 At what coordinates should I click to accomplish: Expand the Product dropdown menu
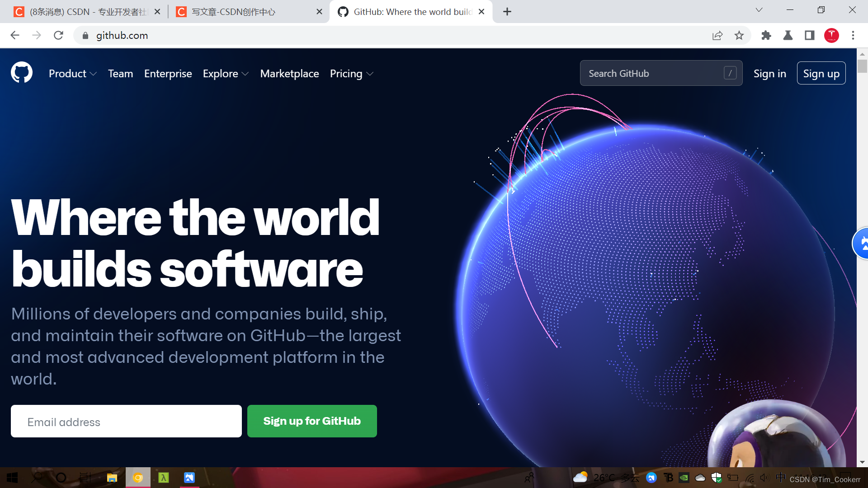[x=72, y=74]
